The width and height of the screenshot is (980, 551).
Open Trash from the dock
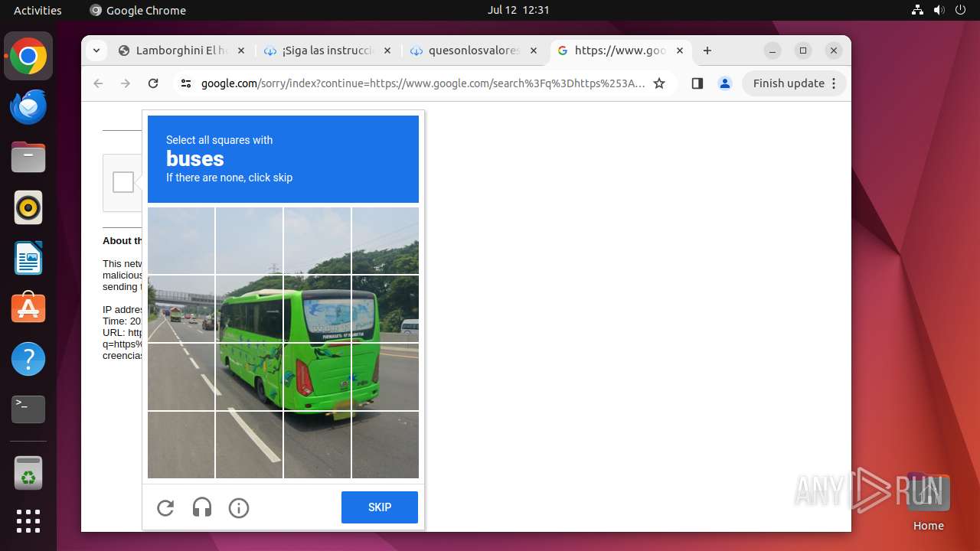[x=28, y=473]
